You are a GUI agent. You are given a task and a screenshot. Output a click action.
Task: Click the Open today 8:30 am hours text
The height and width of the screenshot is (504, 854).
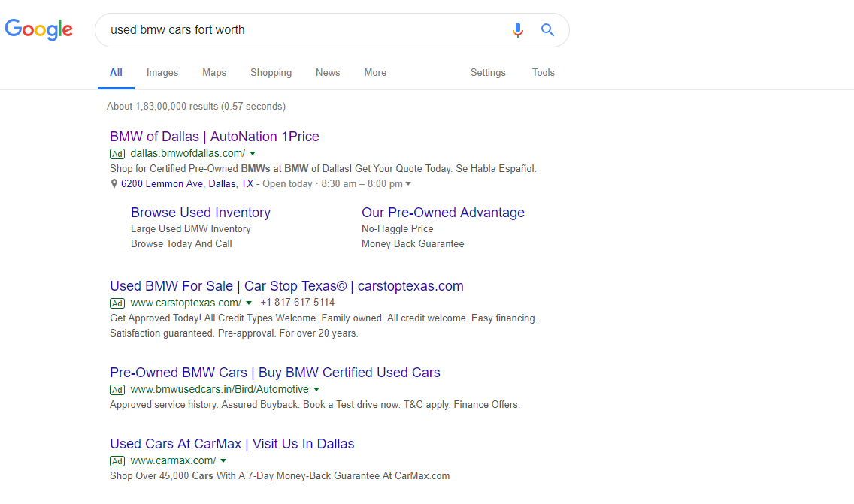coord(333,184)
